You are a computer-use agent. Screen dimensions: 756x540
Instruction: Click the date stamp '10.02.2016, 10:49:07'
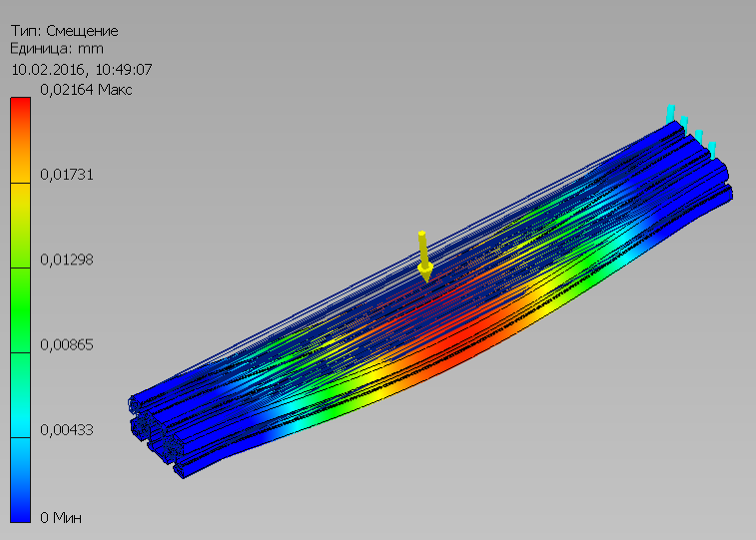82,70
